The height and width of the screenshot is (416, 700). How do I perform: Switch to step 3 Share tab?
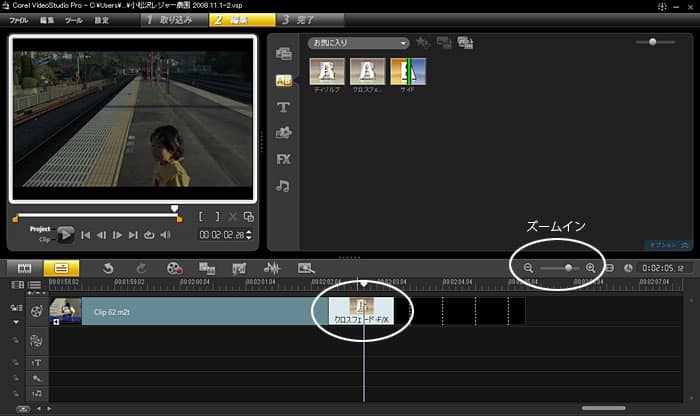[310, 20]
